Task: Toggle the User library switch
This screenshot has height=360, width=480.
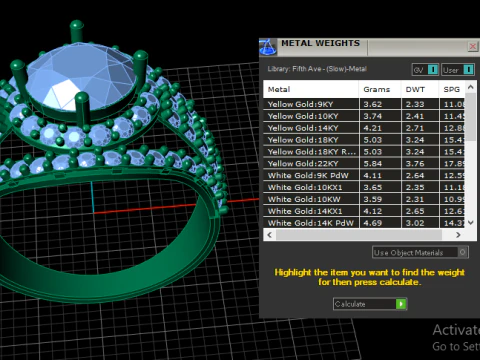Action: [x=458, y=70]
